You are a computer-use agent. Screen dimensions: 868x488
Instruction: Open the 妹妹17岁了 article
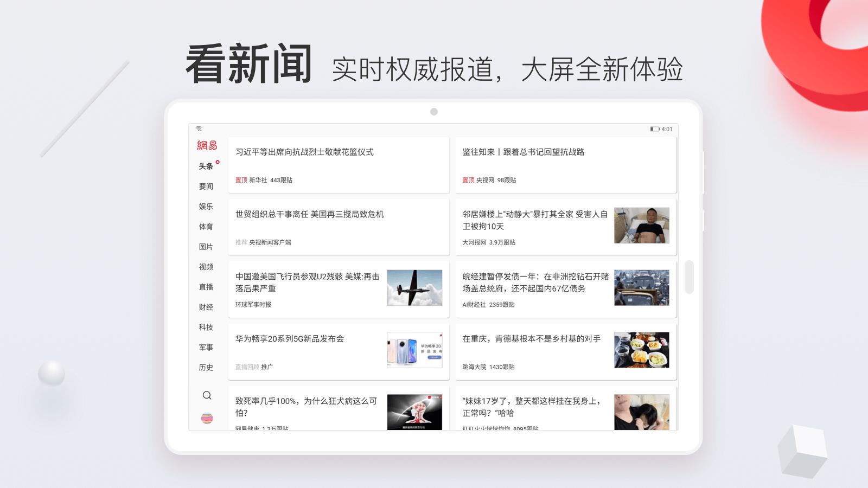(x=532, y=407)
